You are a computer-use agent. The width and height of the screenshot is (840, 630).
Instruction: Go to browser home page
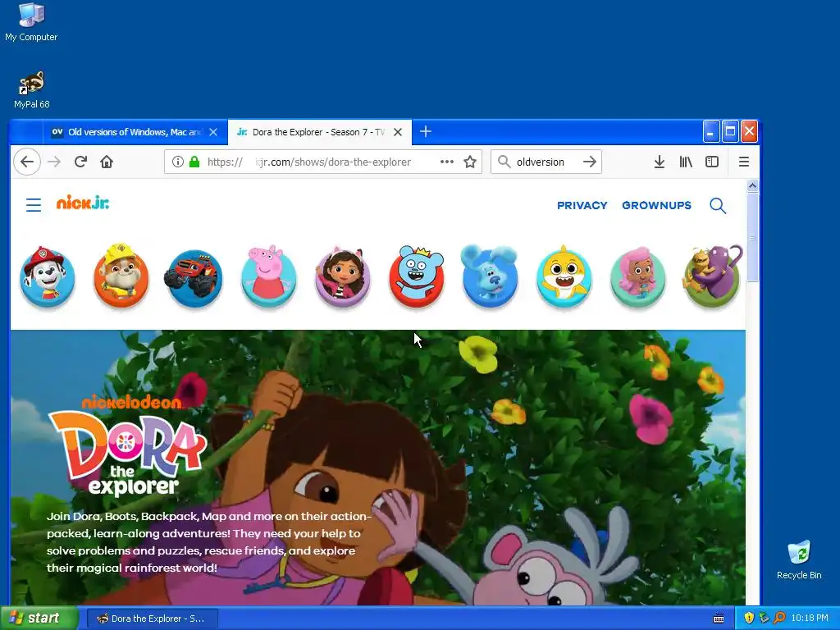[107, 162]
